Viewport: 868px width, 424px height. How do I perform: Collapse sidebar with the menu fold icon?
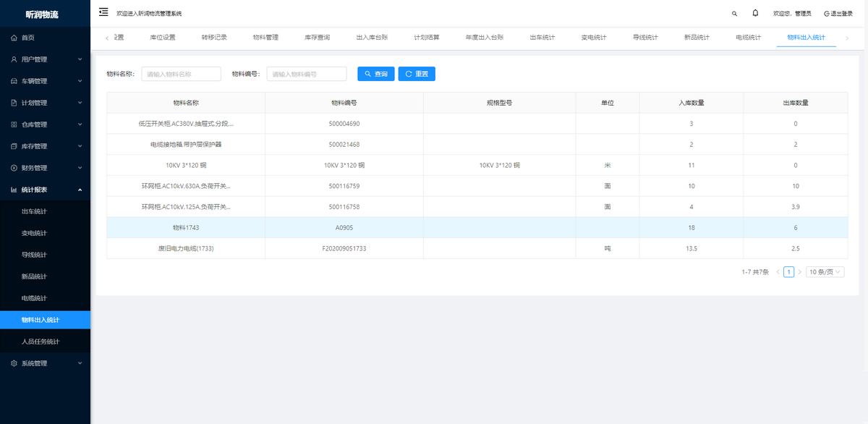point(103,12)
